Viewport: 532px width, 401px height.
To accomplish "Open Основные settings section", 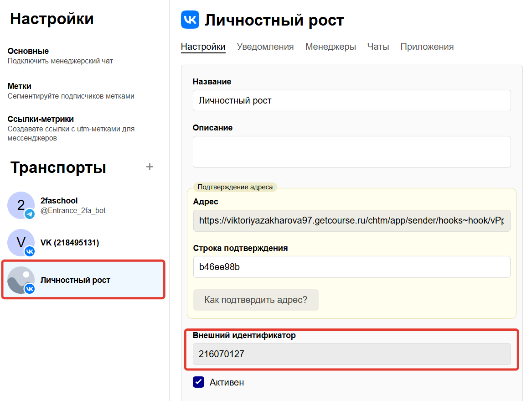I will pos(60,56).
